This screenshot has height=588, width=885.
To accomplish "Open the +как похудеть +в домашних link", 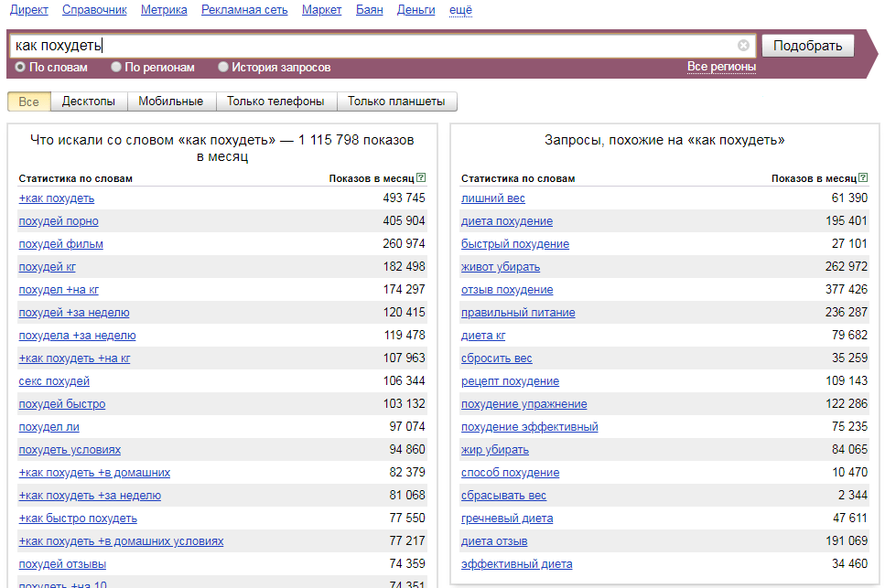I will click(x=94, y=473).
